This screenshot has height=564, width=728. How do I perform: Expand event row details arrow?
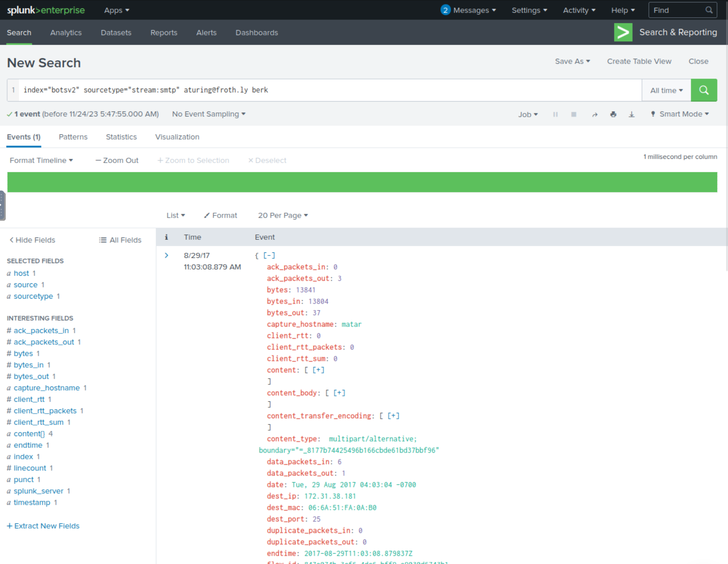pos(167,255)
